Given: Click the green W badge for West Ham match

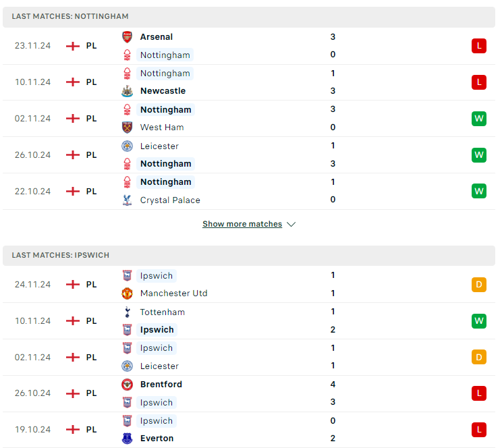Looking at the screenshot, I should (479, 119).
